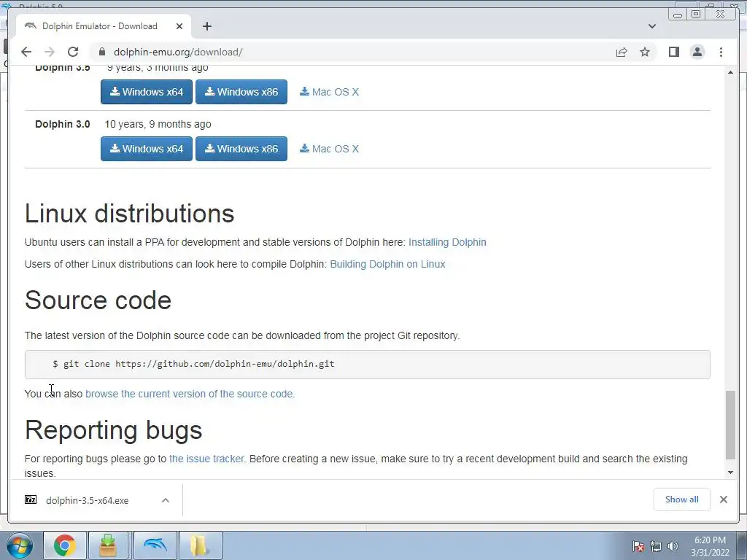Image resolution: width=747 pixels, height=560 pixels.
Task: Click the Action Center flag tray icon
Action: coord(638,546)
